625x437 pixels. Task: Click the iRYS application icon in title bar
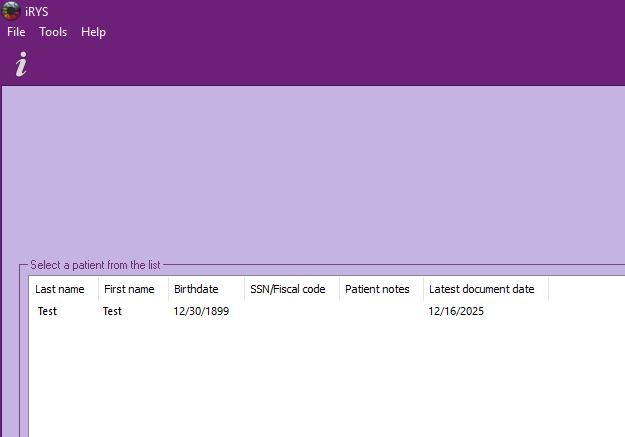click(11, 11)
